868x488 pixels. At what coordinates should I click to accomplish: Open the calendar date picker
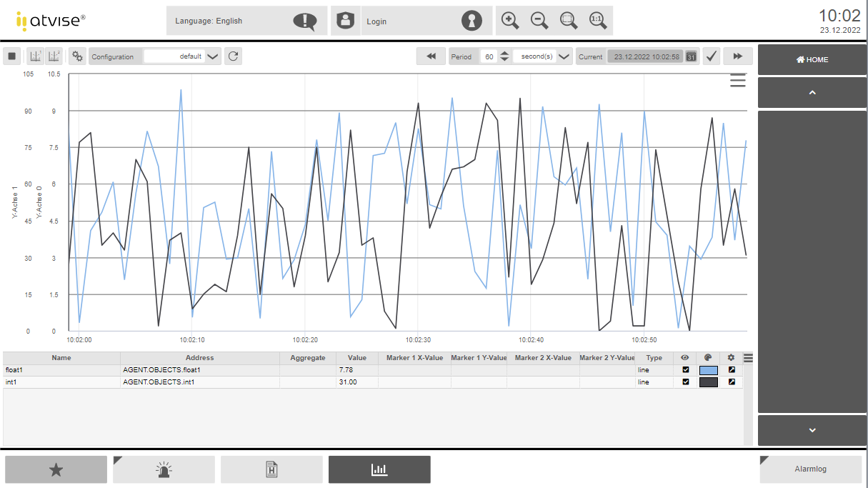tap(691, 56)
